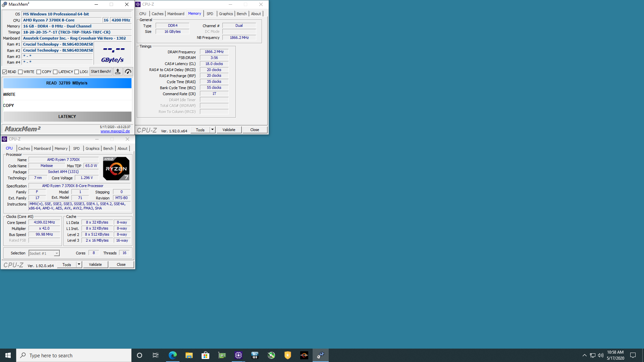644x362 pixels.
Task: Open Ryzen Master from the taskbar
Action: [x=304, y=355]
